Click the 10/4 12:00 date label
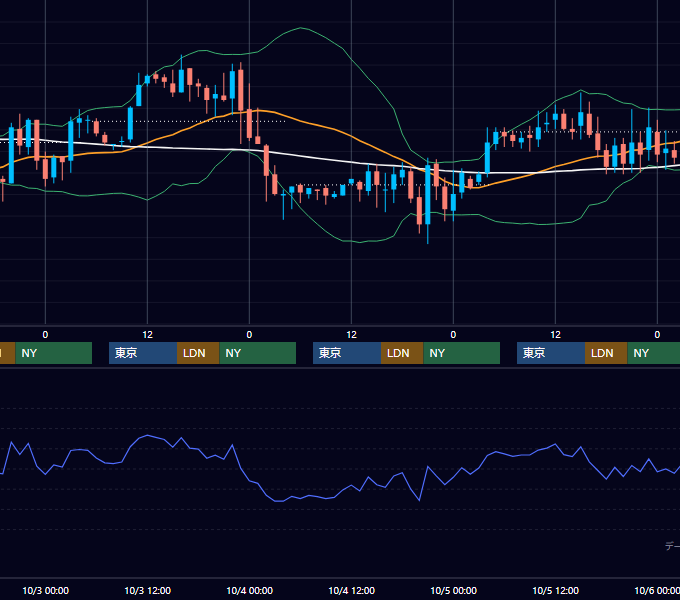This screenshot has height=600, width=680. click(x=351, y=590)
